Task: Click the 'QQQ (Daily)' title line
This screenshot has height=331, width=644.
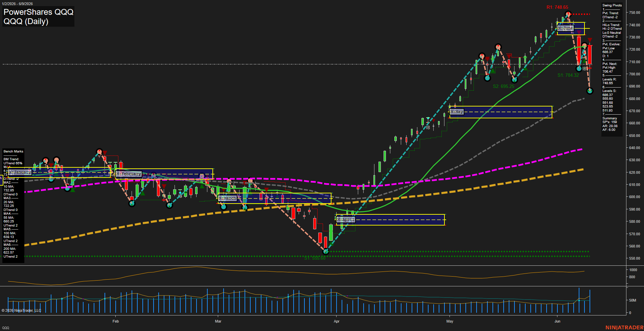Action: coord(26,21)
